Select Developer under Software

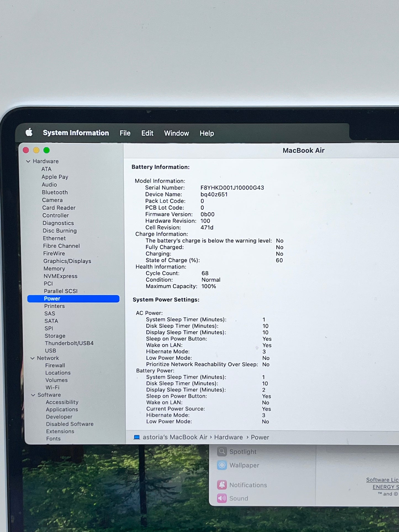(59, 417)
